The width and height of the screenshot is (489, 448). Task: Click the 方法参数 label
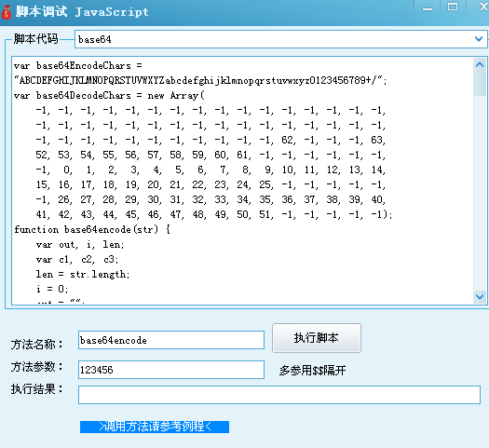pos(37,367)
